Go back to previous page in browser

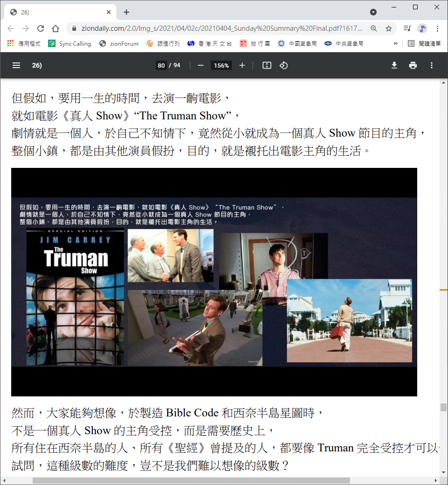coord(11,28)
